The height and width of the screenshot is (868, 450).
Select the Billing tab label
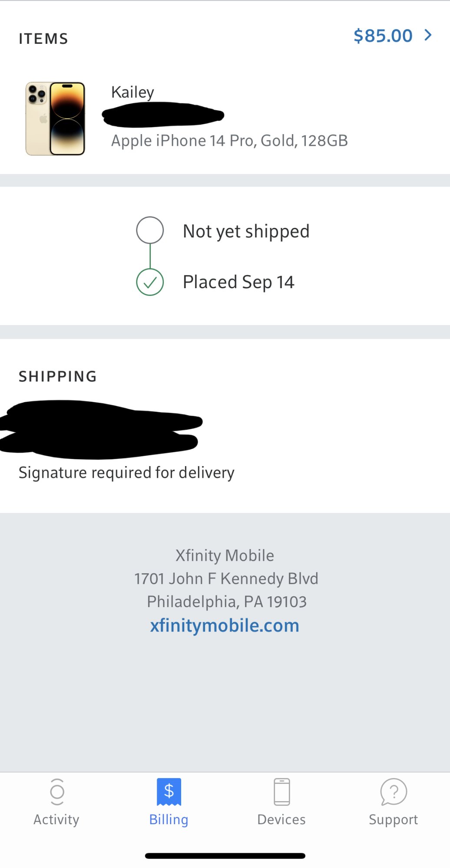point(169,819)
